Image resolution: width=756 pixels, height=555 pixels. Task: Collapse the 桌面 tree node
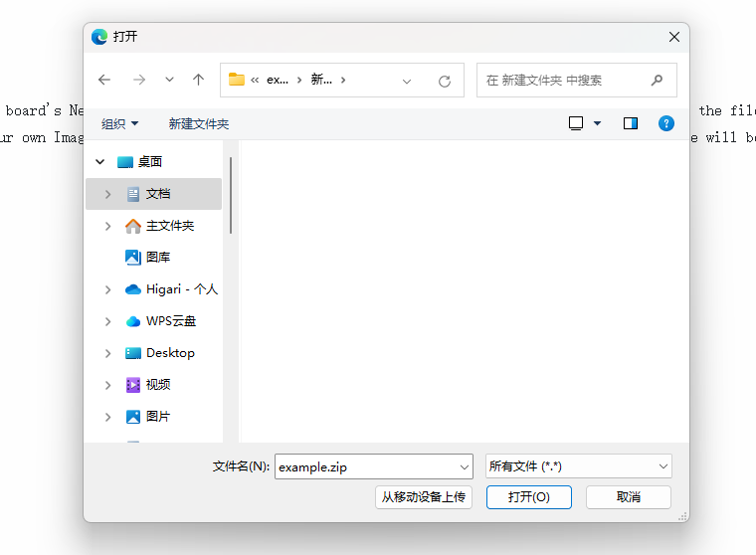99,162
